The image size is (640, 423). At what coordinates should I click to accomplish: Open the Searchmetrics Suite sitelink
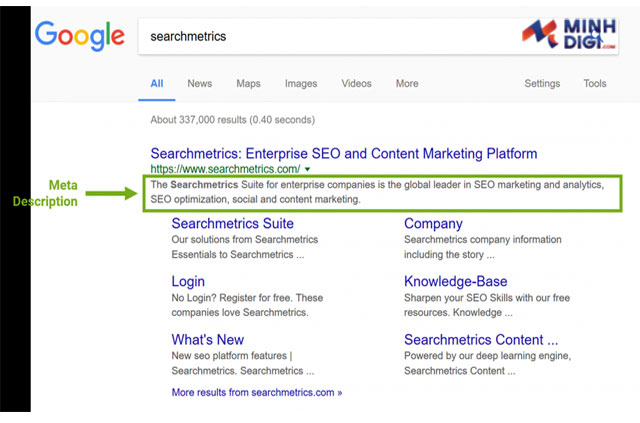tap(233, 223)
